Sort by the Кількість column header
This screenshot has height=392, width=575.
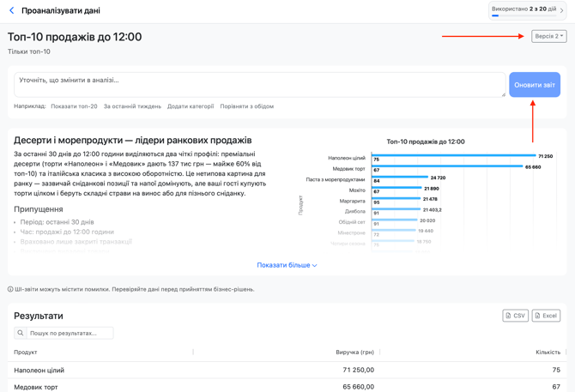[547, 353]
